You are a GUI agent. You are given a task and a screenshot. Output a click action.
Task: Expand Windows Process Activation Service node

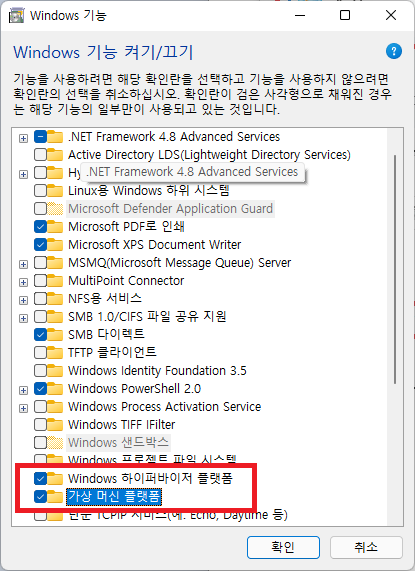[23, 408]
